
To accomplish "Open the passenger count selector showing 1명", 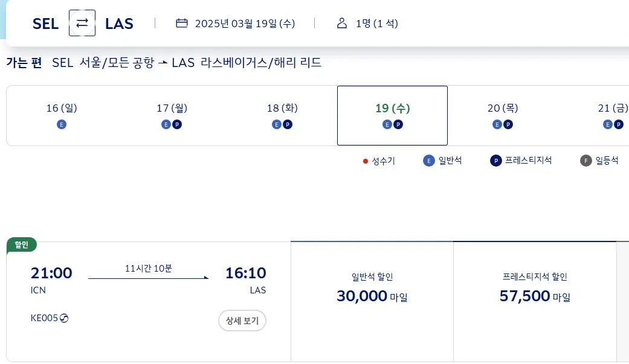I will pos(376,22).
